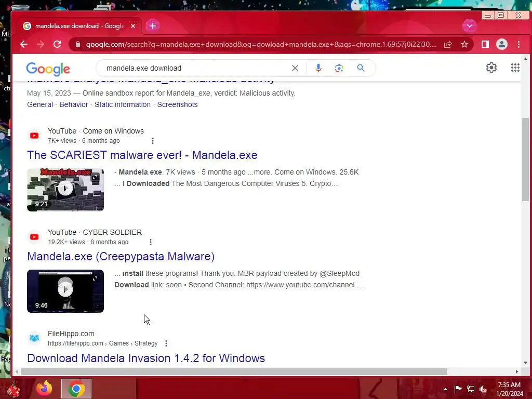Open the taskbar clock 7:35 AM
Image resolution: width=532 pixels, height=399 pixels.
point(510,389)
